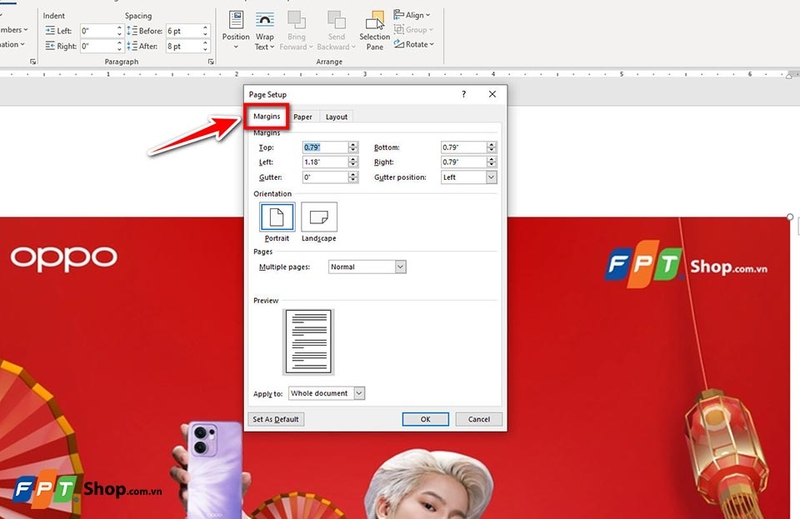This screenshot has width=800, height=519.
Task: Close the Page Setup dialog
Action: click(492, 94)
